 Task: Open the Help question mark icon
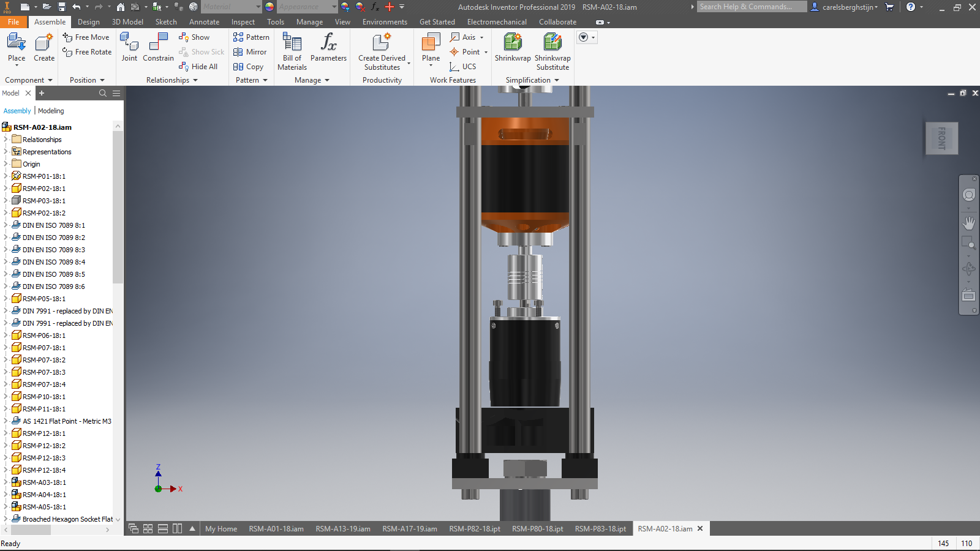pyautogui.click(x=911, y=7)
